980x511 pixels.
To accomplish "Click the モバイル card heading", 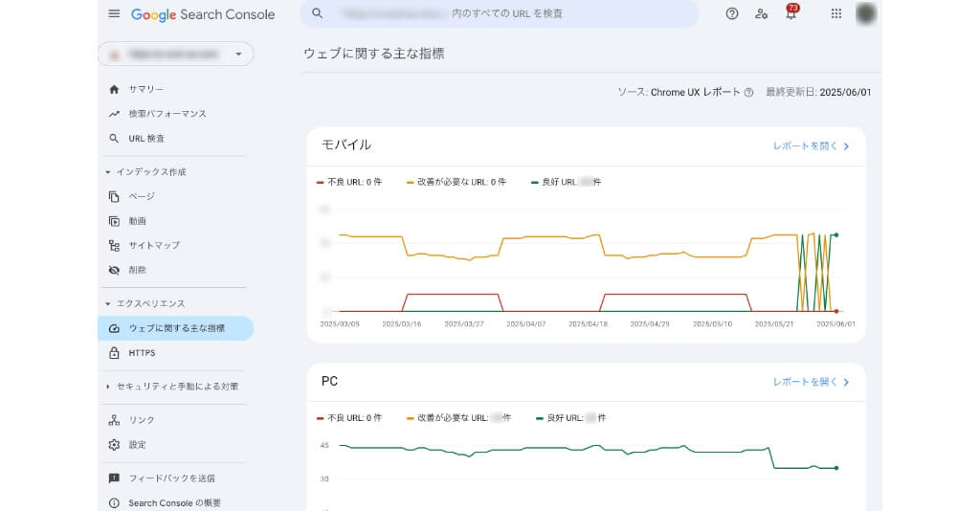I will (x=346, y=144).
